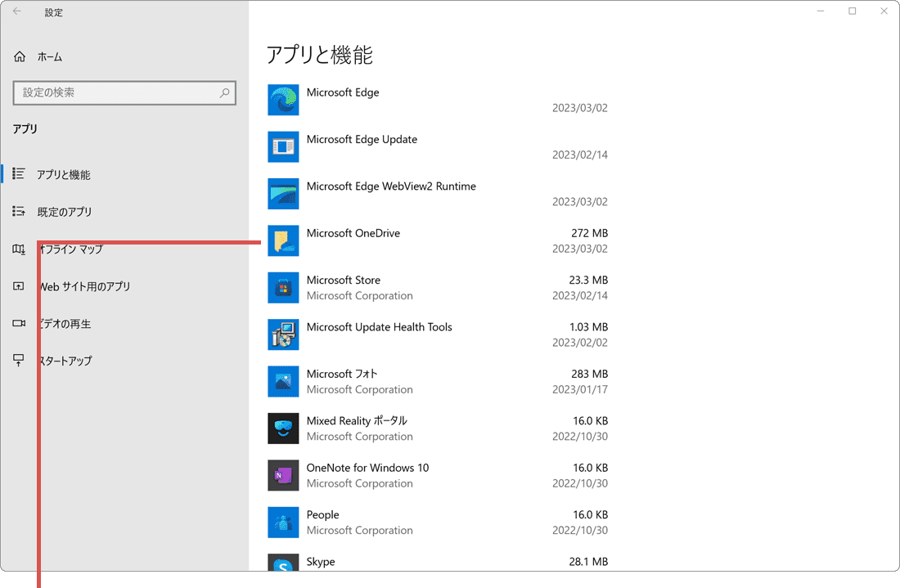Click the back arrow in the title bar
Image resolution: width=900 pixels, height=588 pixels.
pyautogui.click(x=16, y=11)
